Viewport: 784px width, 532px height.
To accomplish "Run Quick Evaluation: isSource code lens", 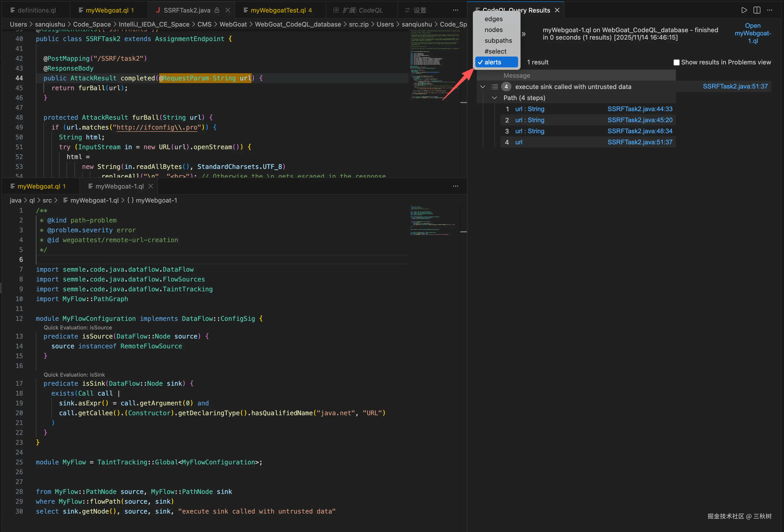I will coord(78,327).
